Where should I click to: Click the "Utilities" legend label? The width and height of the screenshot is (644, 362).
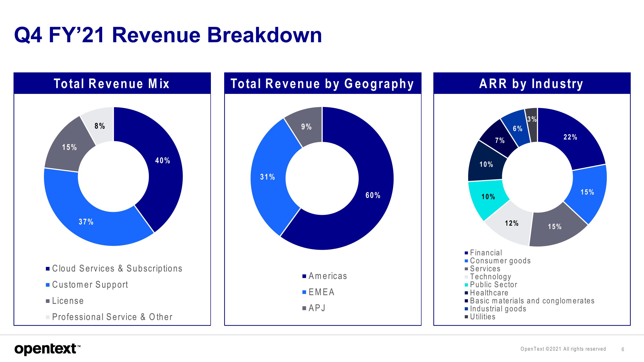coord(483,317)
